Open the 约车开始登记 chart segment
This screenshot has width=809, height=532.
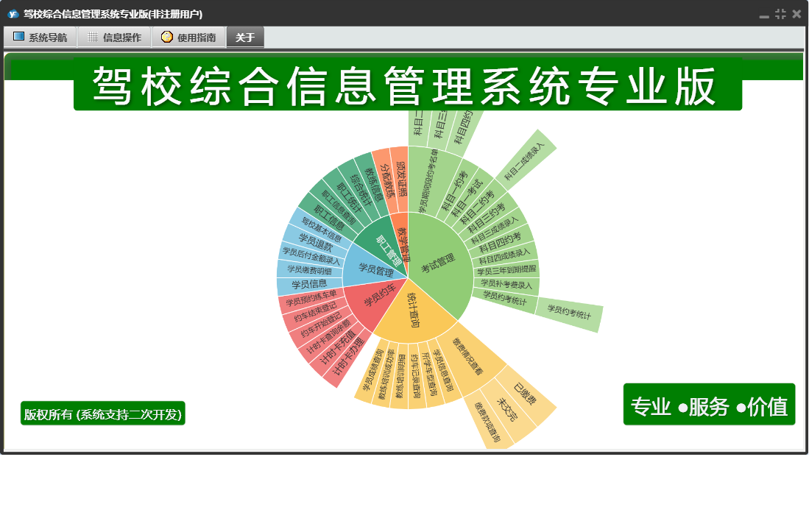pos(322,324)
